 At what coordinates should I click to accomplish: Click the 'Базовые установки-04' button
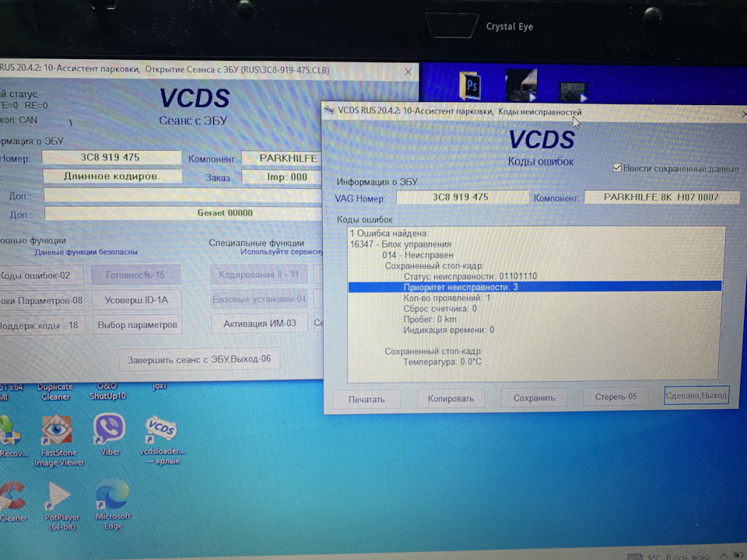[259, 299]
